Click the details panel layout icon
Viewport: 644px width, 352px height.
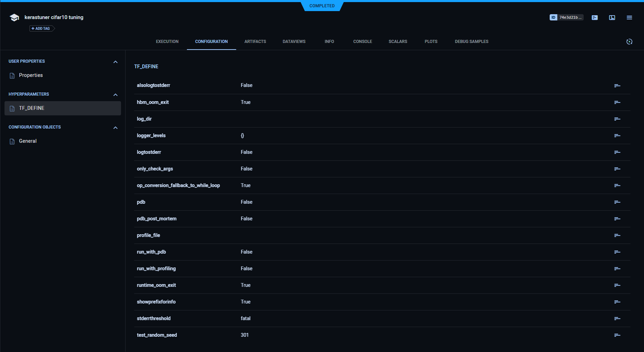point(612,17)
